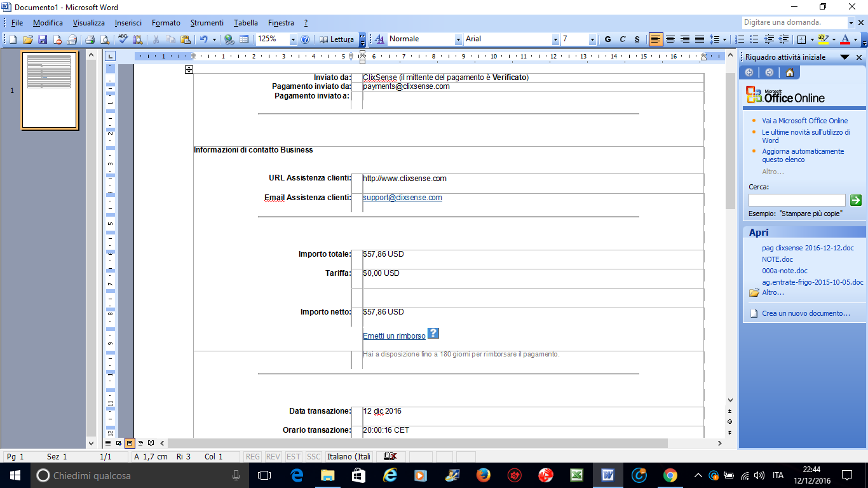
Task: Toggle Italic (C) formatting
Action: 623,39
